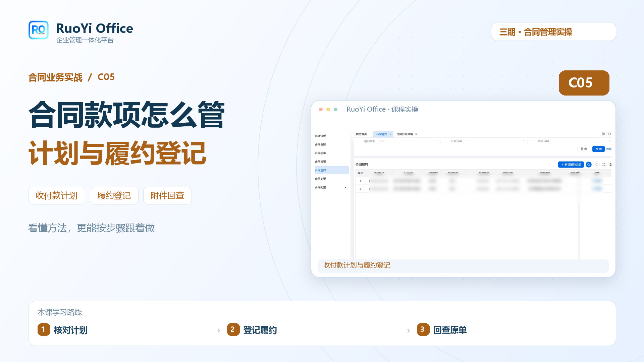Click the round refresh icon in table toolbar
Image resolution: width=644 pixels, height=362 pixels.
[x=597, y=165]
